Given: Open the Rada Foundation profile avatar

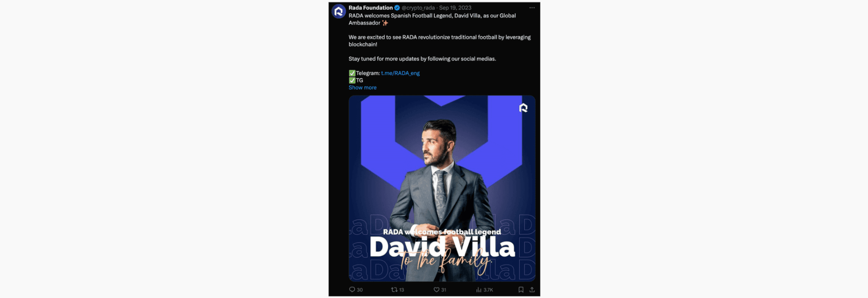Looking at the screenshot, I should [x=339, y=11].
